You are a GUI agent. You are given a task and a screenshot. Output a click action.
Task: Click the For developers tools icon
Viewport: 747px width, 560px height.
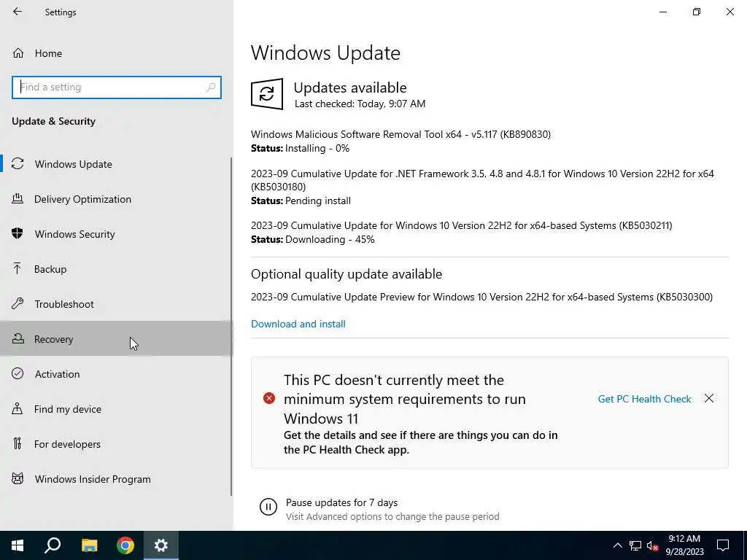point(18,444)
